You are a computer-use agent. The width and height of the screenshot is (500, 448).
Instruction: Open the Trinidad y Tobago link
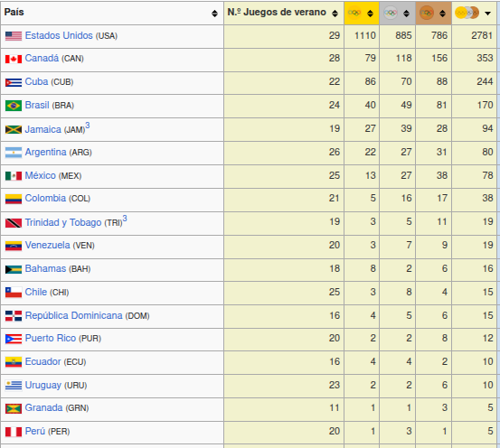coord(63,222)
